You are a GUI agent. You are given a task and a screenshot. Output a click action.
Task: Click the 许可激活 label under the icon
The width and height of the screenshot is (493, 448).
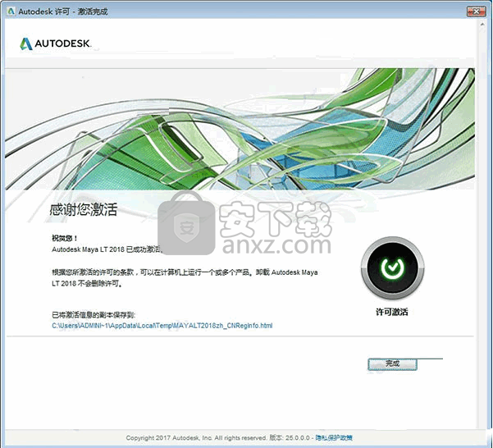(x=392, y=312)
